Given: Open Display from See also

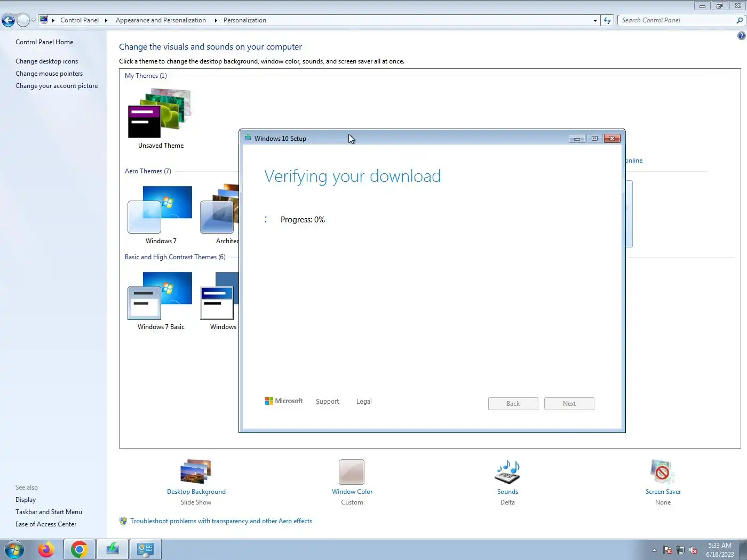Looking at the screenshot, I should point(26,500).
